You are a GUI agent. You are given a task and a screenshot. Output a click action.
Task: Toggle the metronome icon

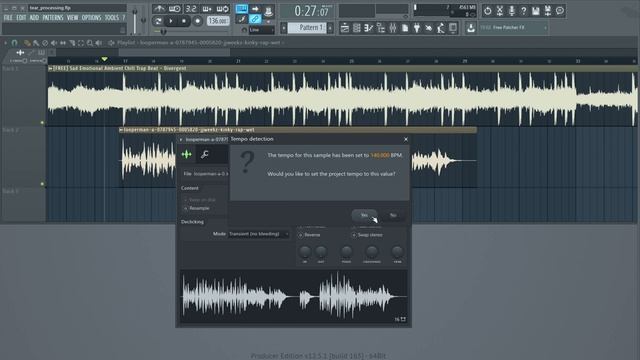pyautogui.click(x=159, y=9)
